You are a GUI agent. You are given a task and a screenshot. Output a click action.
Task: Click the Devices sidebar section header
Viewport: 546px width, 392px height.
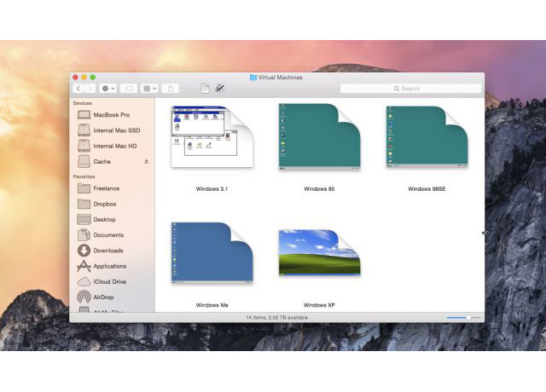coord(83,103)
